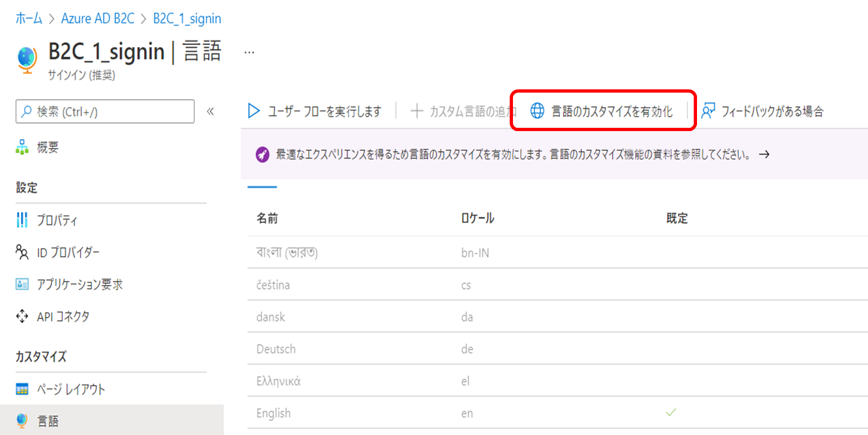Click the API コネクタ arrows icon
Screen dimensions: 868x435
point(22,316)
